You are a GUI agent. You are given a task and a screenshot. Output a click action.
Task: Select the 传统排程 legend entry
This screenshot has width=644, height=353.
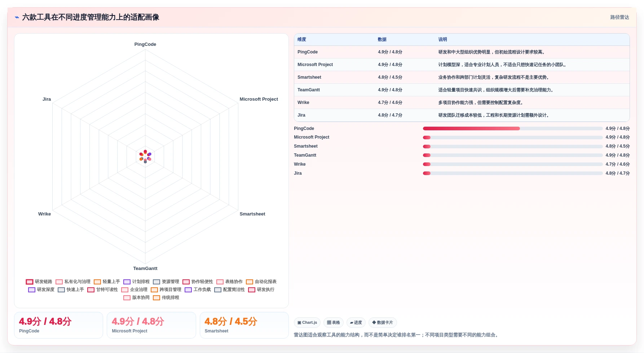tap(166, 297)
